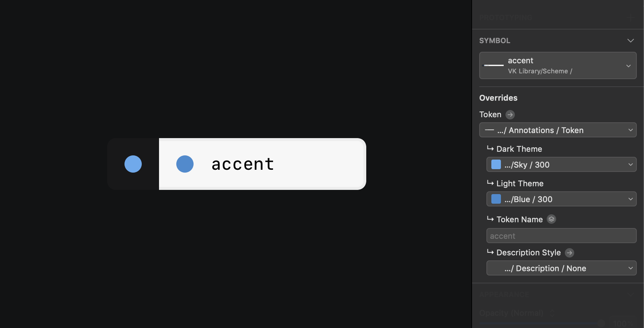The image size is (644, 328).
Task: Collapse the SYMBOL section chevron
Action: 630,41
